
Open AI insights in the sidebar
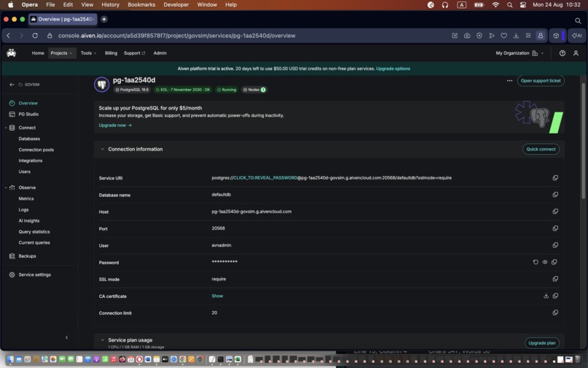point(29,221)
